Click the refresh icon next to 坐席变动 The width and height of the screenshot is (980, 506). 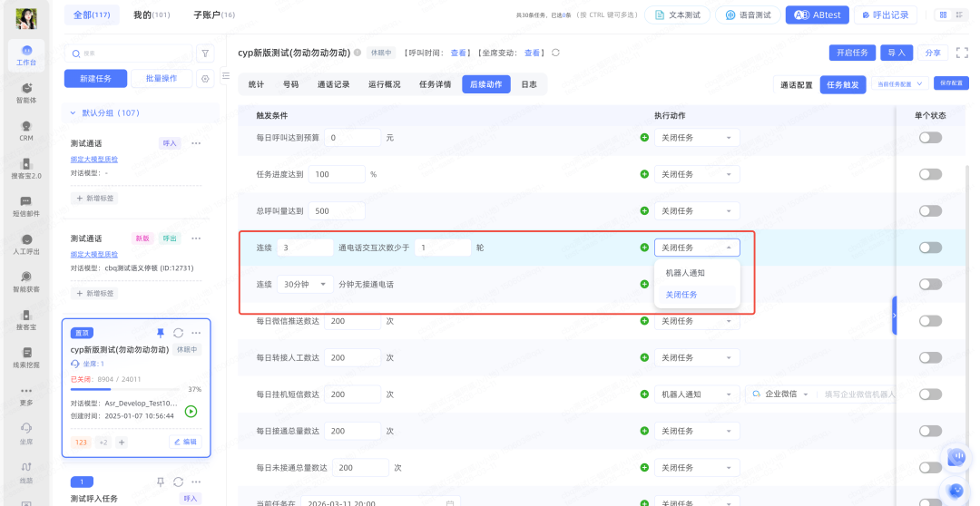pyautogui.click(x=555, y=53)
